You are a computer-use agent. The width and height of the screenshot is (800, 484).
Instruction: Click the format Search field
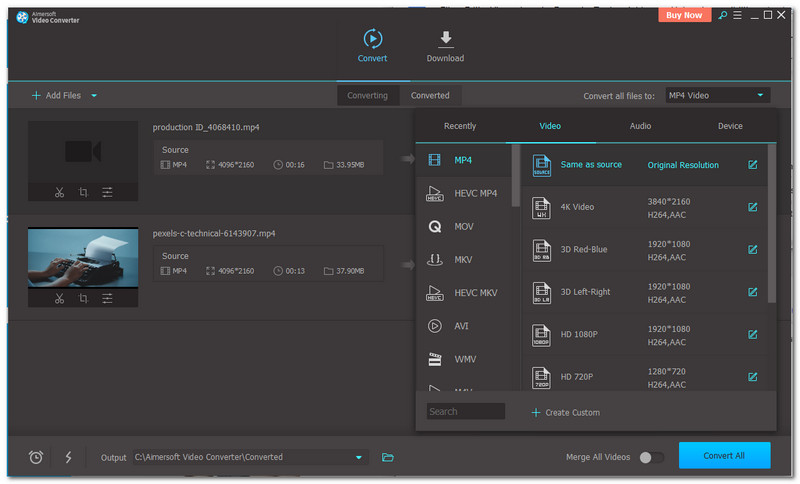[466, 411]
